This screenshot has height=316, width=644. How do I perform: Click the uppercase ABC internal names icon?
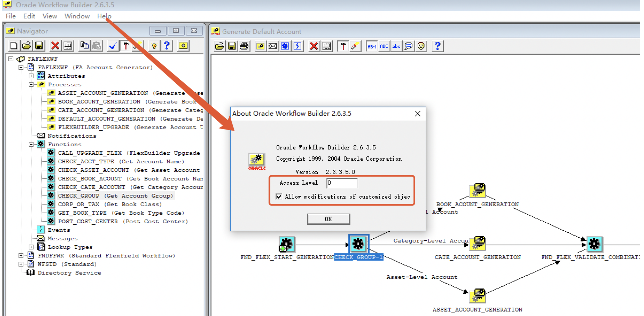(x=384, y=46)
